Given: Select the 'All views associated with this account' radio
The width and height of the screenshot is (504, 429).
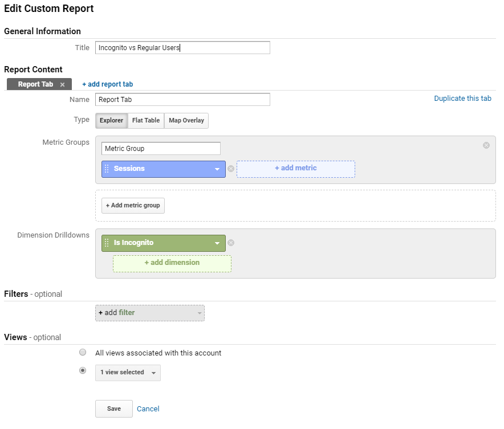Looking at the screenshot, I should (x=83, y=352).
